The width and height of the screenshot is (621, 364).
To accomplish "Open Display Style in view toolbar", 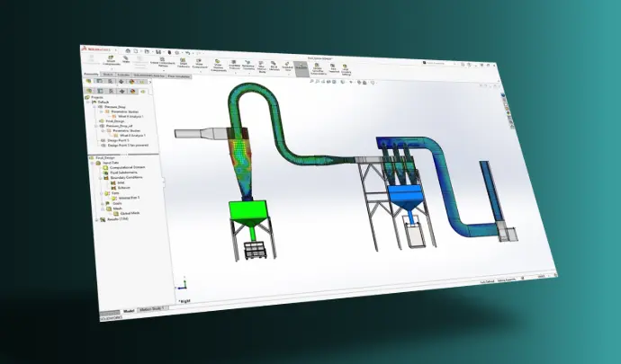I will point(343,82).
